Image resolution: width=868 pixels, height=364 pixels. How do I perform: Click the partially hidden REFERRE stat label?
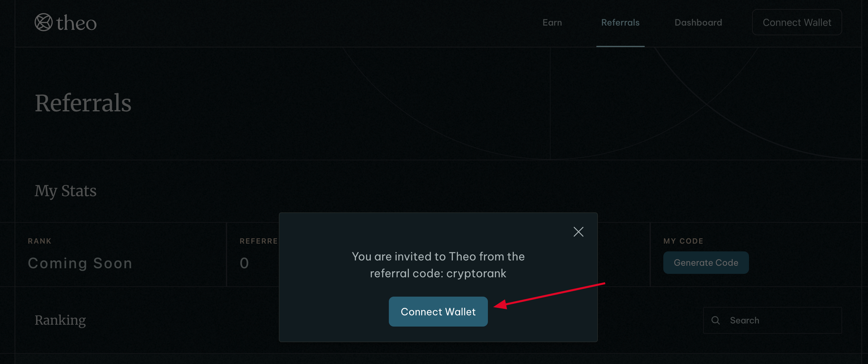tap(259, 241)
